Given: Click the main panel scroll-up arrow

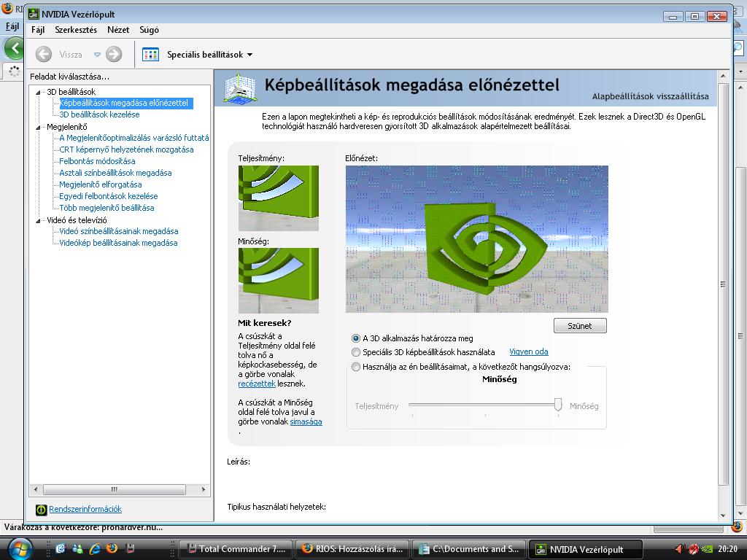Looking at the screenshot, I should tap(724, 76).
